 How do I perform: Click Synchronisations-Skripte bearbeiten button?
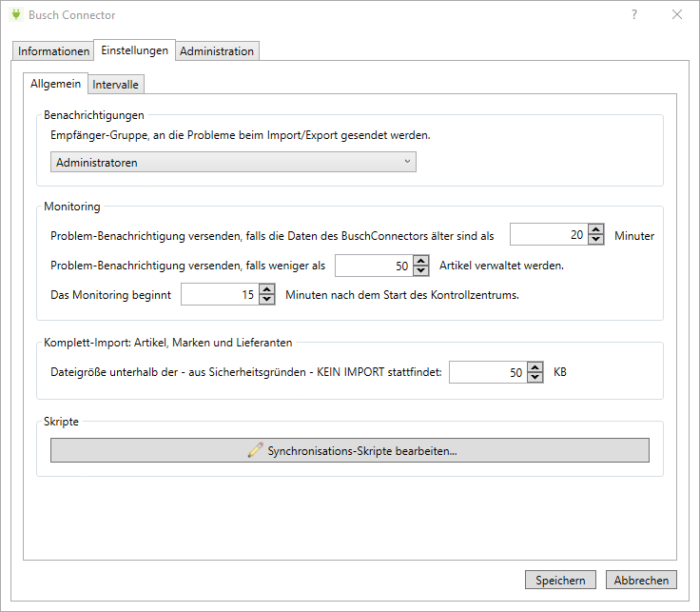[x=350, y=451]
